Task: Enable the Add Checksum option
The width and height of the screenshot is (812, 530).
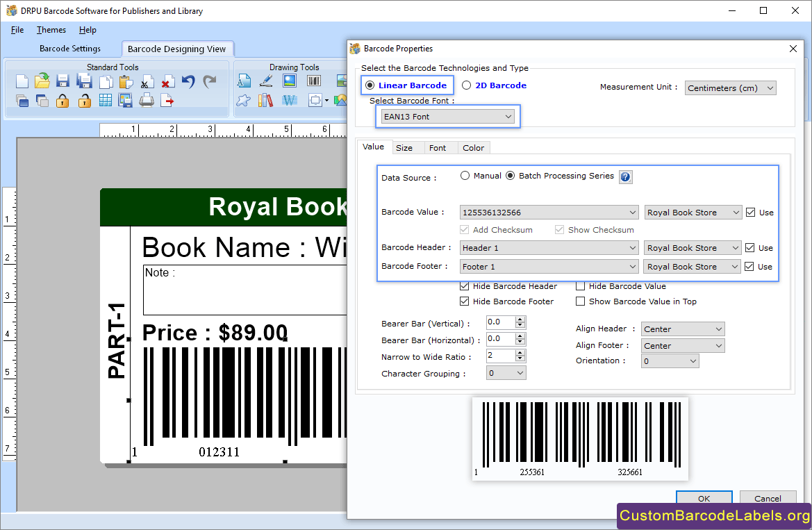Action: point(463,229)
